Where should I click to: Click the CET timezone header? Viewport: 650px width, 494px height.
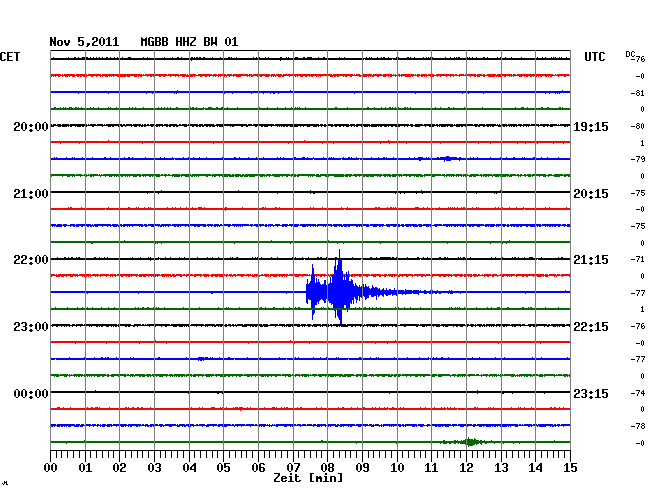10,57
